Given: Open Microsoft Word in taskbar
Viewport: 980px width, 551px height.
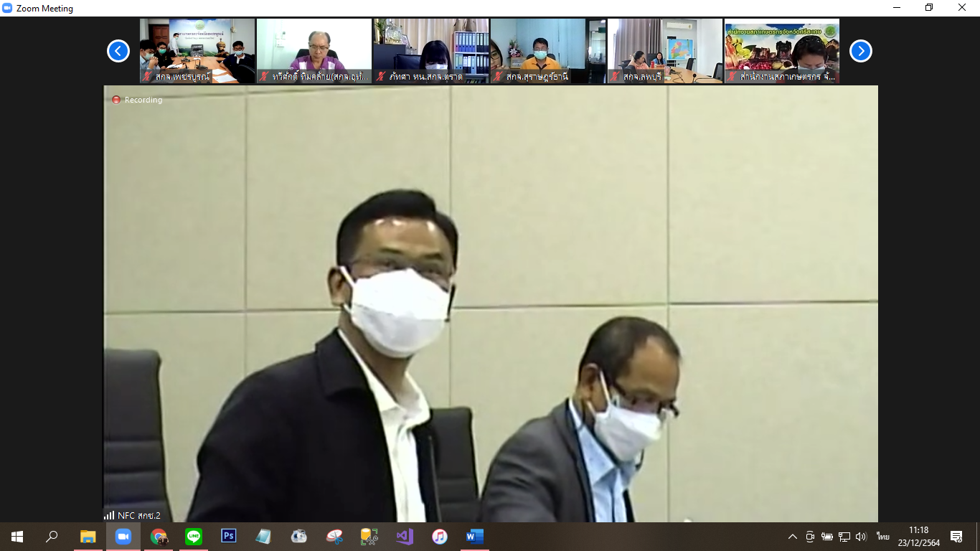Looking at the screenshot, I should (x=475, y=536).
